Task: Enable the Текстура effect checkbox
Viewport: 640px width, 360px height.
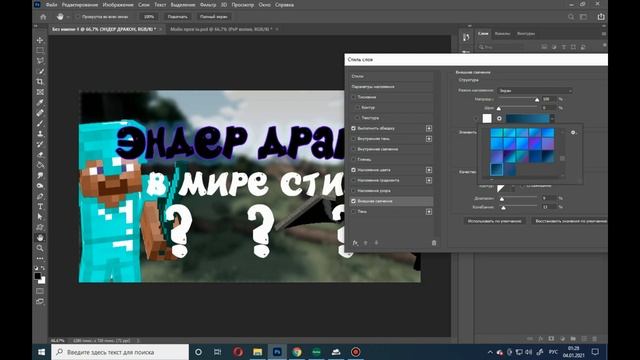Action: tap(358, 118)
